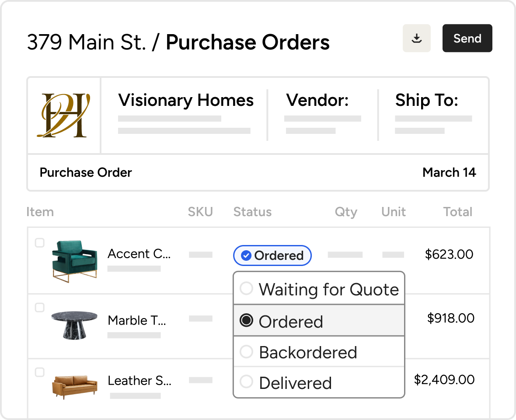Open the Leather Sofa thumbnail image
The image size is (516, 420).
(x=74, y=385)
